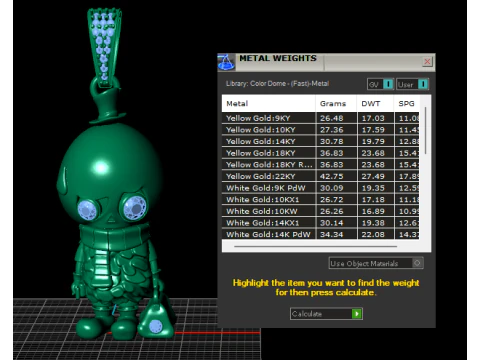Select the Yellow Gold:14KY row
The width and height of the screenshot is (480, 360).
tap(320, 141)
